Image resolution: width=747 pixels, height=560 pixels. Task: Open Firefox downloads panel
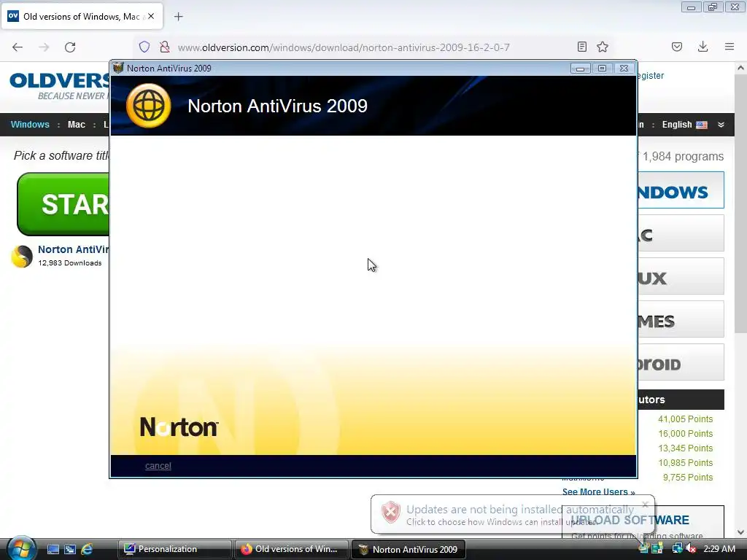(703, 47)
